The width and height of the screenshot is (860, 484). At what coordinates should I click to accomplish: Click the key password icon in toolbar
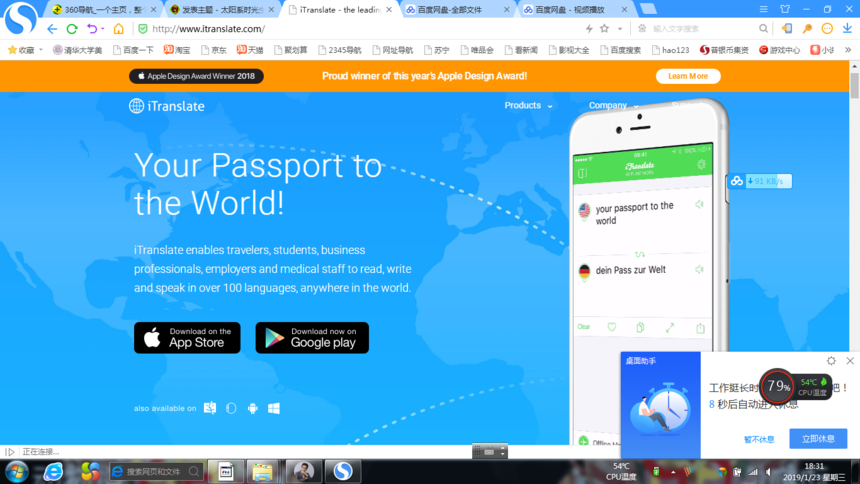[x=807, y=29]
